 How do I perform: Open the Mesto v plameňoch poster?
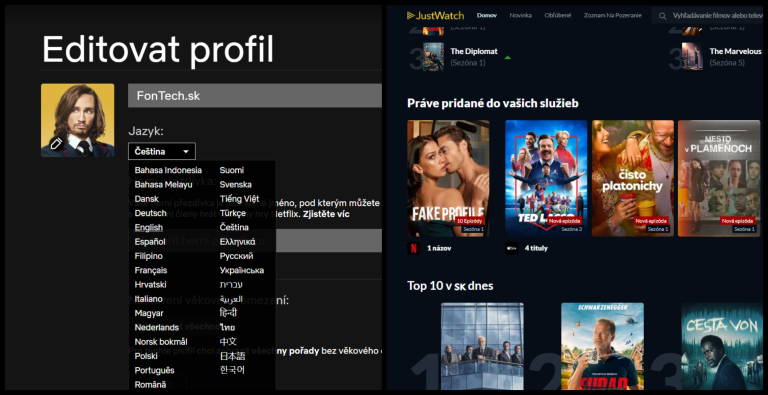[719, 178]
